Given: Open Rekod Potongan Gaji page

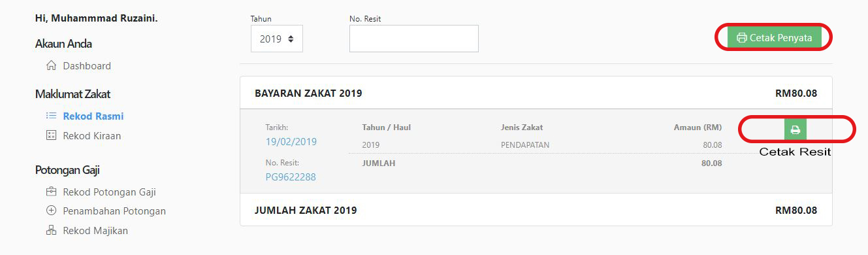Looking at the screenshot, I should (x=109, y=192).
